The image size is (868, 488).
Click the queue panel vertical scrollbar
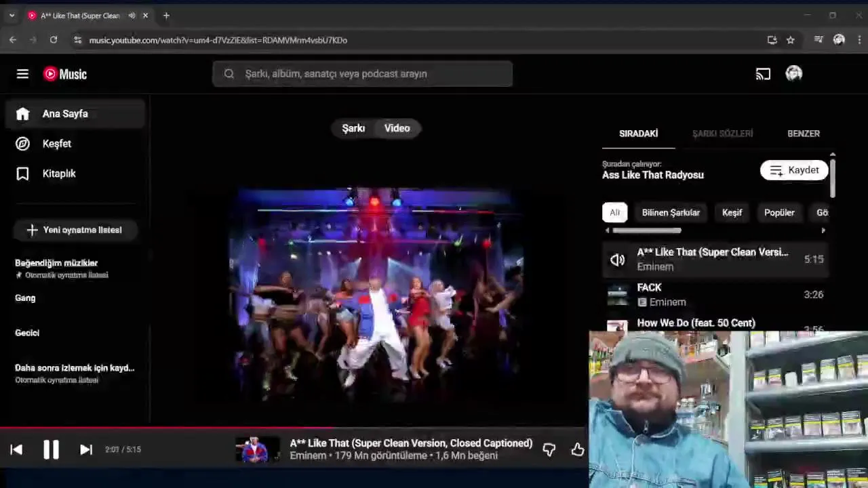[833, 177]
